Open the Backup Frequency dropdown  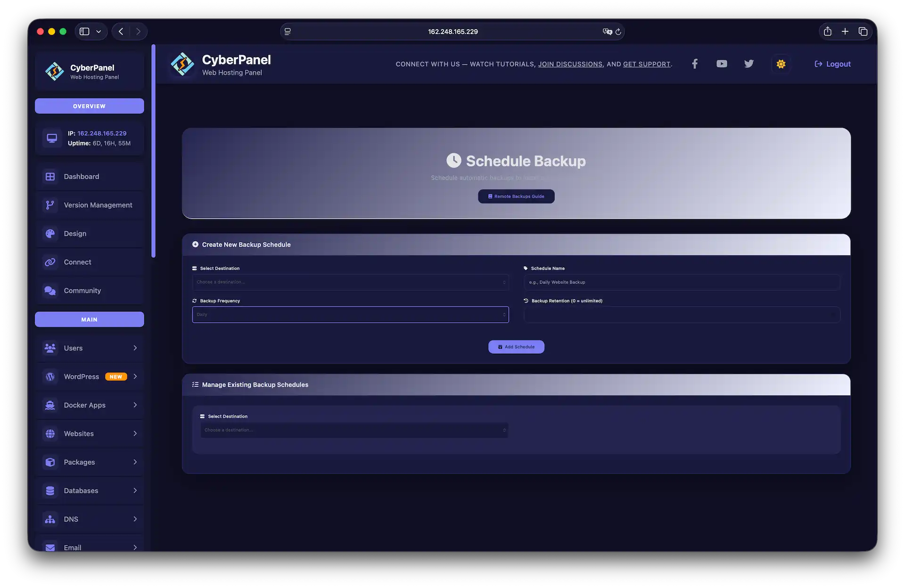pos(350,314)
